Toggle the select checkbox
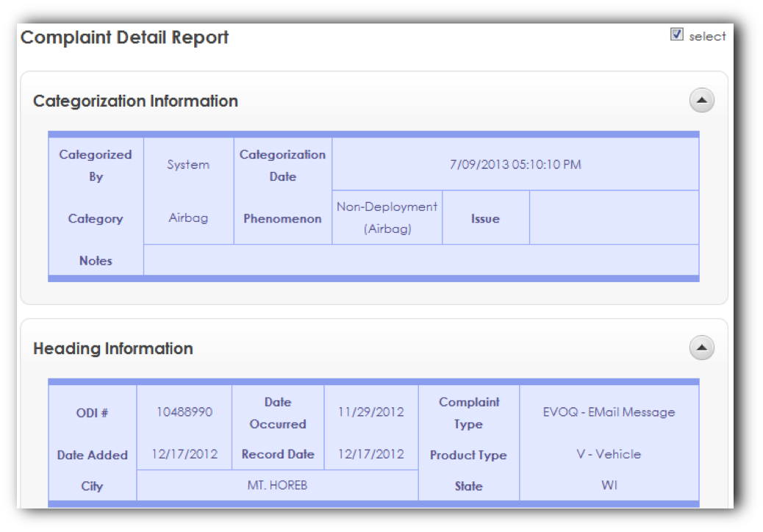The width and height of the screenshot is (763, 532). [x=676, y=35]
